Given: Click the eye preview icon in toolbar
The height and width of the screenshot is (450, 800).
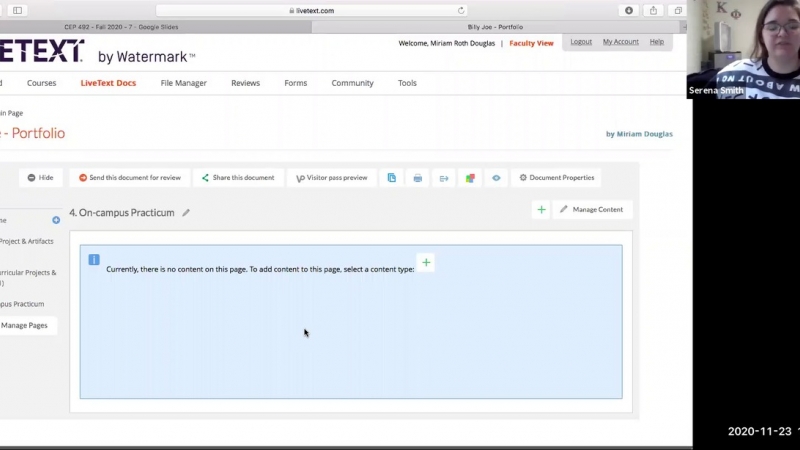Looking at the screenshot, I should [496, 178].
